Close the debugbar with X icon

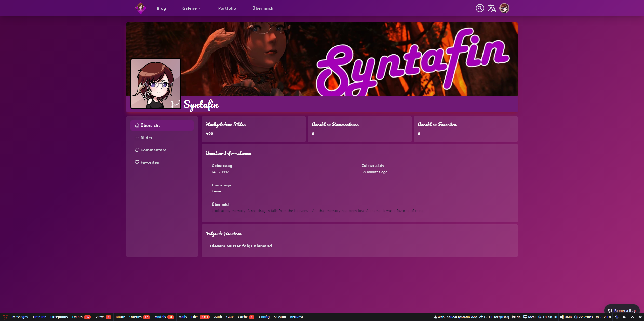coord(640,317)
